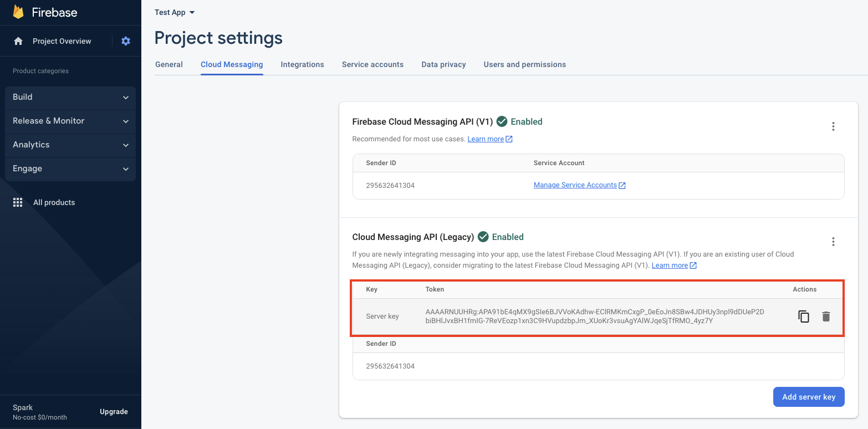868x429 pixels.
Task: Go to Project Overview
Action: click(62, 41)
